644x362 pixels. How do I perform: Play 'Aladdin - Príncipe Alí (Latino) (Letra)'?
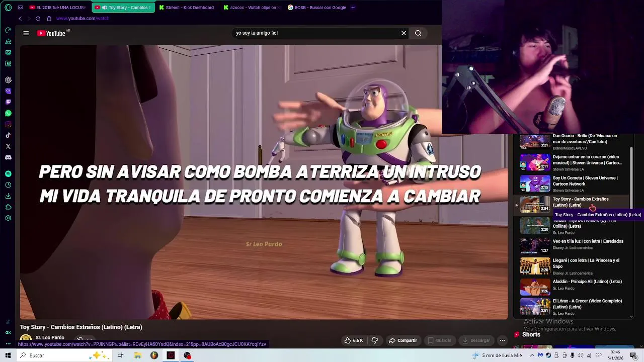[x=587, y=282]
